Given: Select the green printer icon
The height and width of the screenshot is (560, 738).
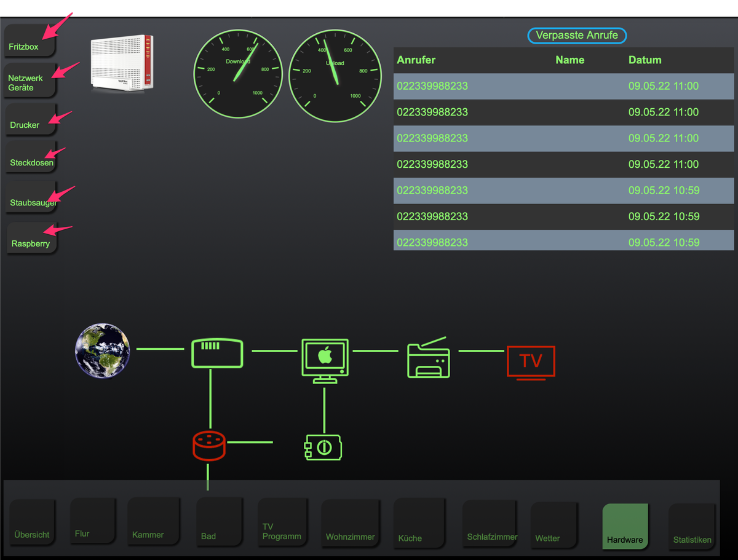Looking at the screenshot, I should [429, 357].
